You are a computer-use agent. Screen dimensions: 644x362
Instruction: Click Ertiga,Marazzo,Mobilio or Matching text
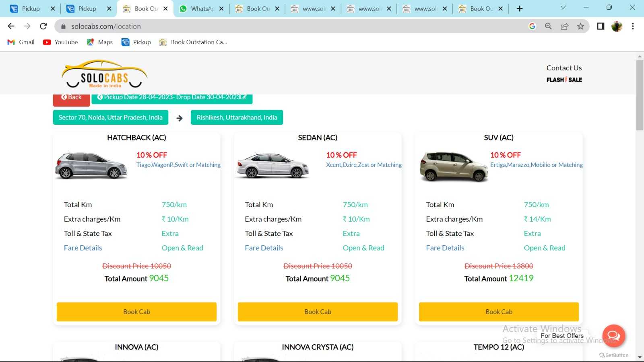pos(536,165)
